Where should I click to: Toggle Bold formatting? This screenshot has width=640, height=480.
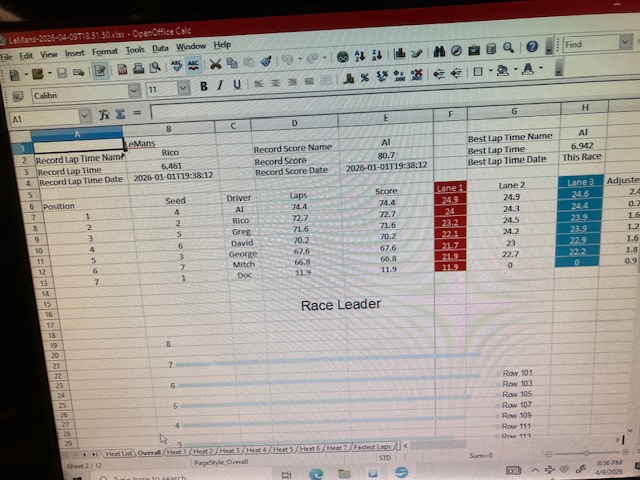pyautogui.click(x=204, y=86)
